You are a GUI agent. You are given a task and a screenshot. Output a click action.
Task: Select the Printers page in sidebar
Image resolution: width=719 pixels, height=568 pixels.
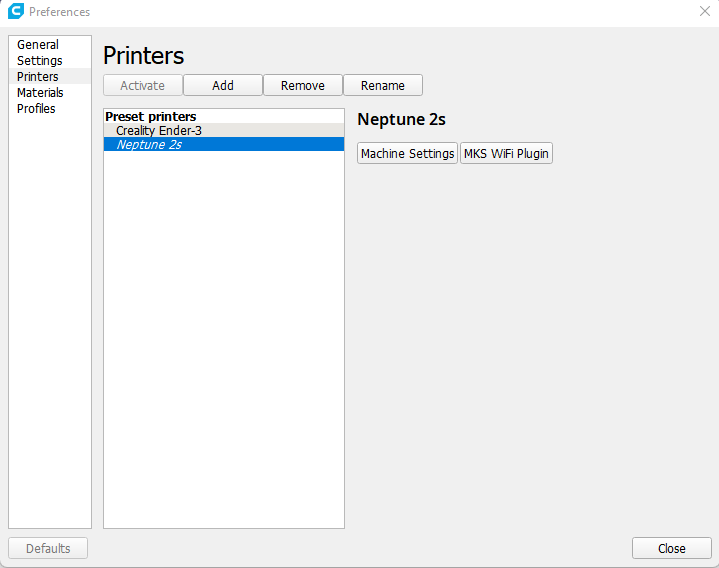pyautogui.click(x=50, y=76)
